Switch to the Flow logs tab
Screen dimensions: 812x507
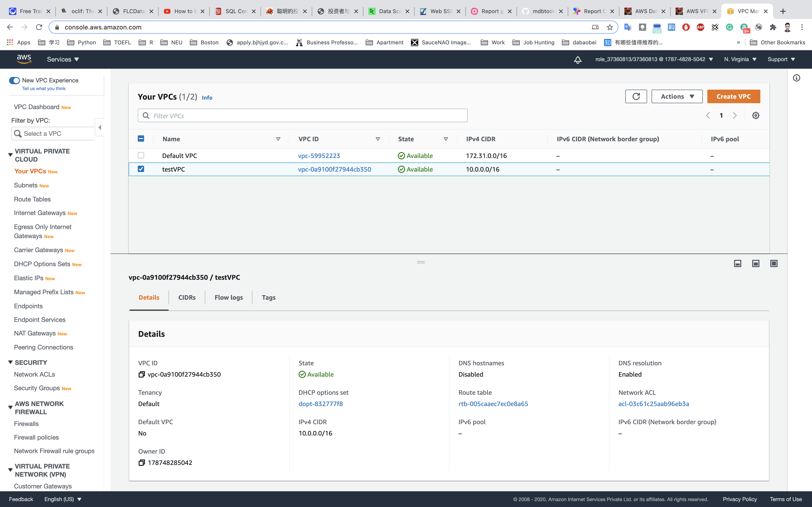click(229, 297)
